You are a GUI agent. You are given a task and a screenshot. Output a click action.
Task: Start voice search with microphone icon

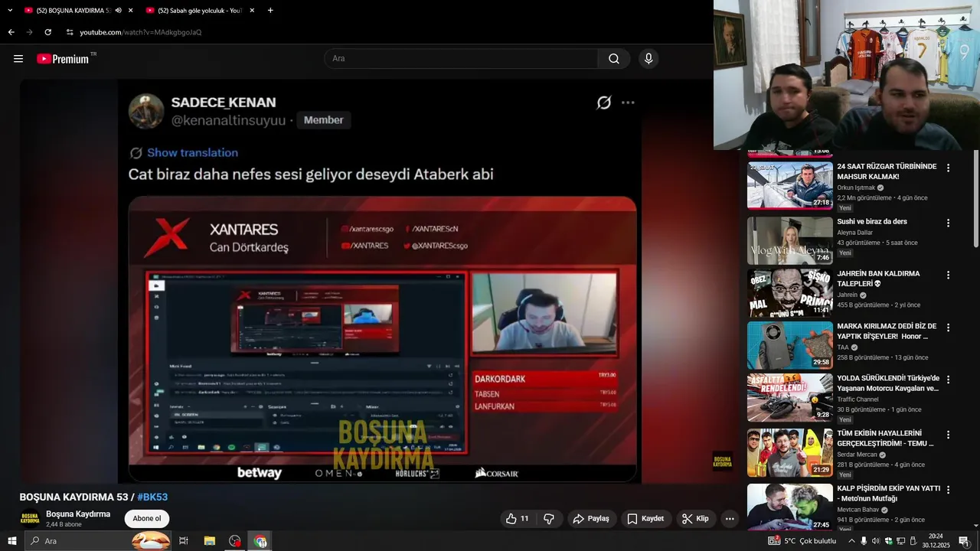pyautogui.click(x=648, y=59)
